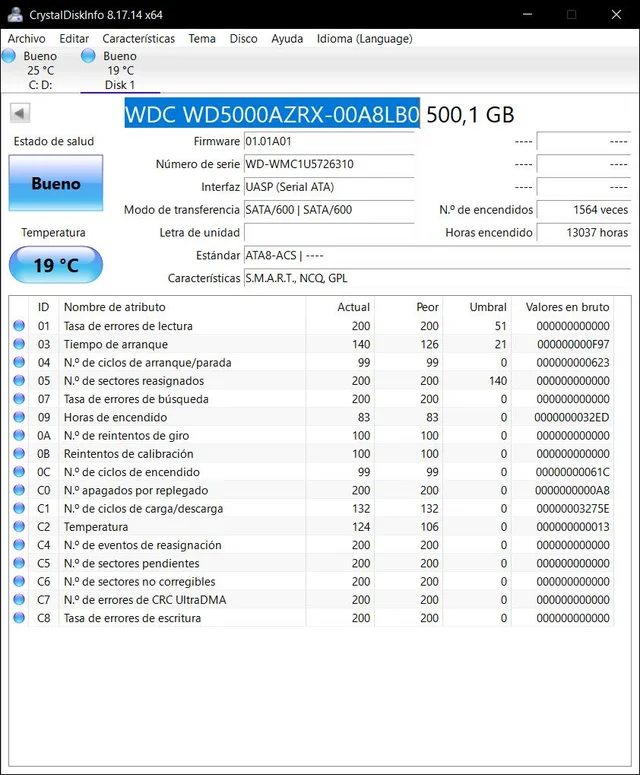The width and height of the screenshot is (640, 775).
Task: Click the status orb for Horas de encendido row
Action: point(19,417)
